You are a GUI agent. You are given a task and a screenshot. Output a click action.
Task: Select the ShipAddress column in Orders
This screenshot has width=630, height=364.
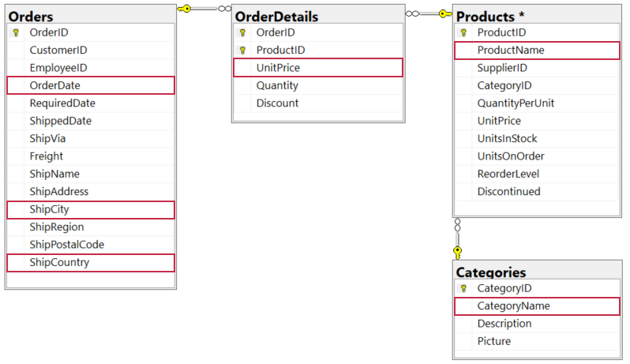click(x=91, y=192)
